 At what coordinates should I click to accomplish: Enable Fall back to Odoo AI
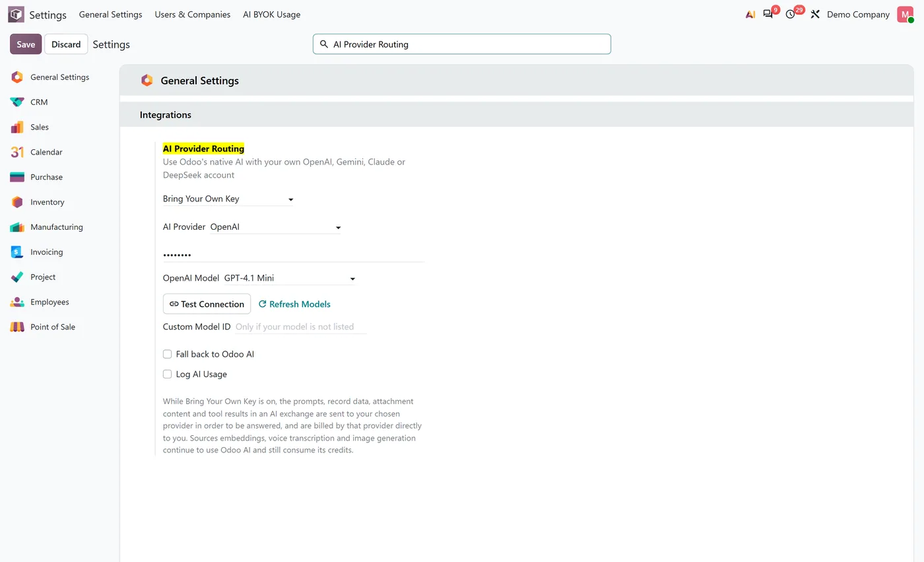point(168,354)
